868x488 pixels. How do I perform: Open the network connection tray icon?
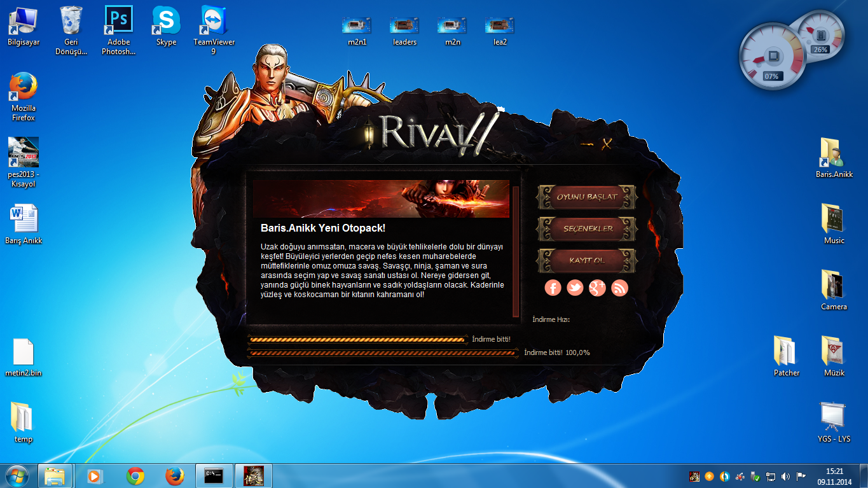(771, 476)
